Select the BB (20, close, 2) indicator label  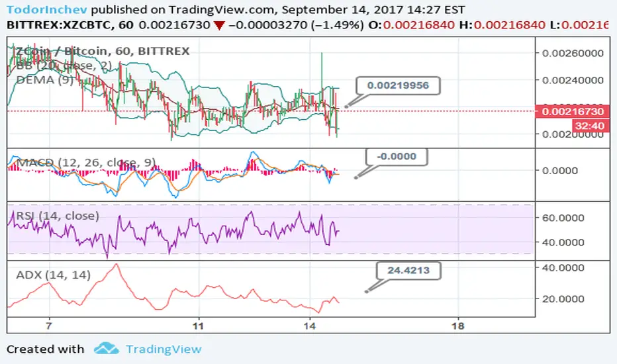(x=64, y=66)
